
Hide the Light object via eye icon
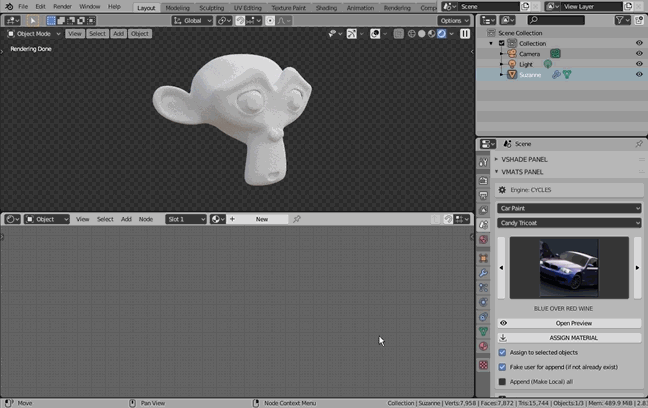(x=639, y=64)
